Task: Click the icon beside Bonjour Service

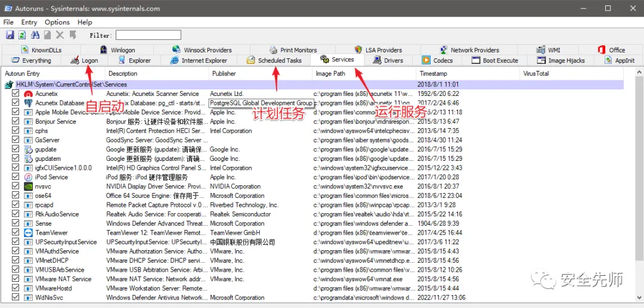Action: pos(29,122)
